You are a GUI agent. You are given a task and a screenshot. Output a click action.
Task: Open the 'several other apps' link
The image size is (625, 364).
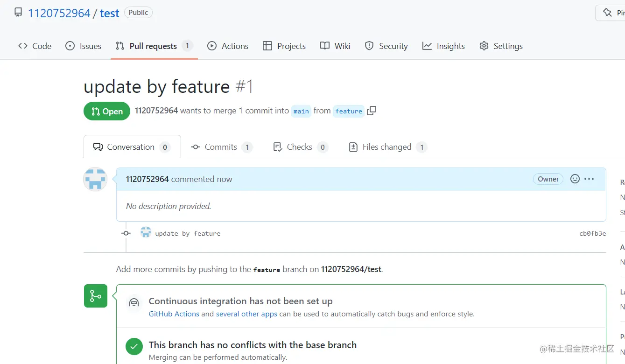pyautogui.click(x=246, y=314)
